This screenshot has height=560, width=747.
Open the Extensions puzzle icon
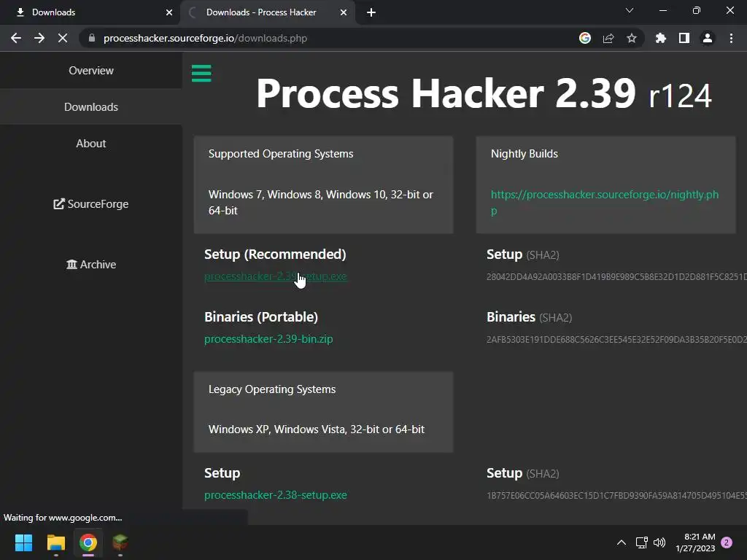coord(661,38)
